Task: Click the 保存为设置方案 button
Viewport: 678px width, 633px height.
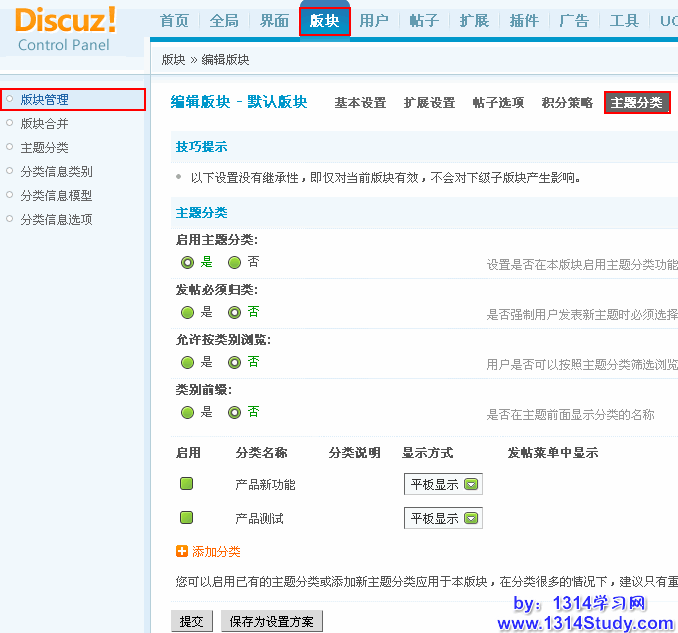Action: coord(271,621)
